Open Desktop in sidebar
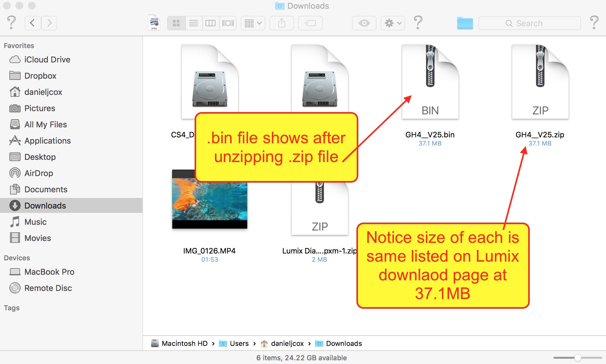Image resolution: width=606 pixels, height=364 pixels. pyautogui.click(x=71, y=157)
